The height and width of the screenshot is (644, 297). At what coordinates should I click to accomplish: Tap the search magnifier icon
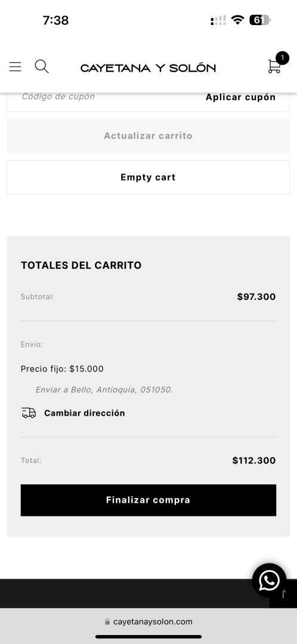coord(42,66)
